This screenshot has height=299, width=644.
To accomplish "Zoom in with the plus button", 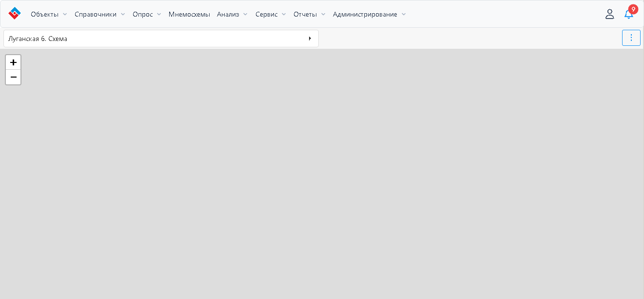I will (x=13, y=62).
